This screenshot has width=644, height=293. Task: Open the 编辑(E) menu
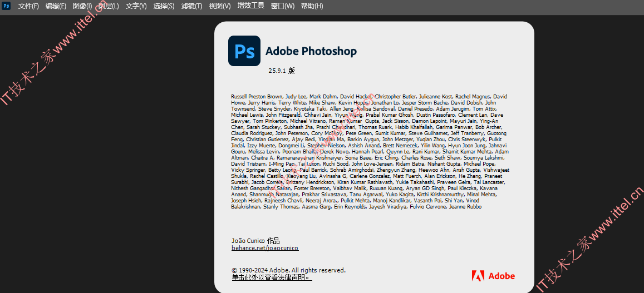[56, 6]
